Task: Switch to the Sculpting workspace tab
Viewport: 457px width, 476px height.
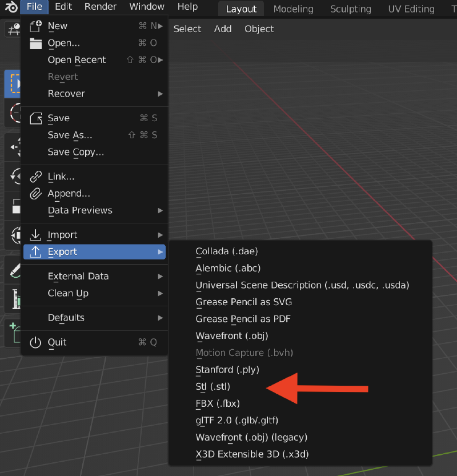Action: pos(351,9)
